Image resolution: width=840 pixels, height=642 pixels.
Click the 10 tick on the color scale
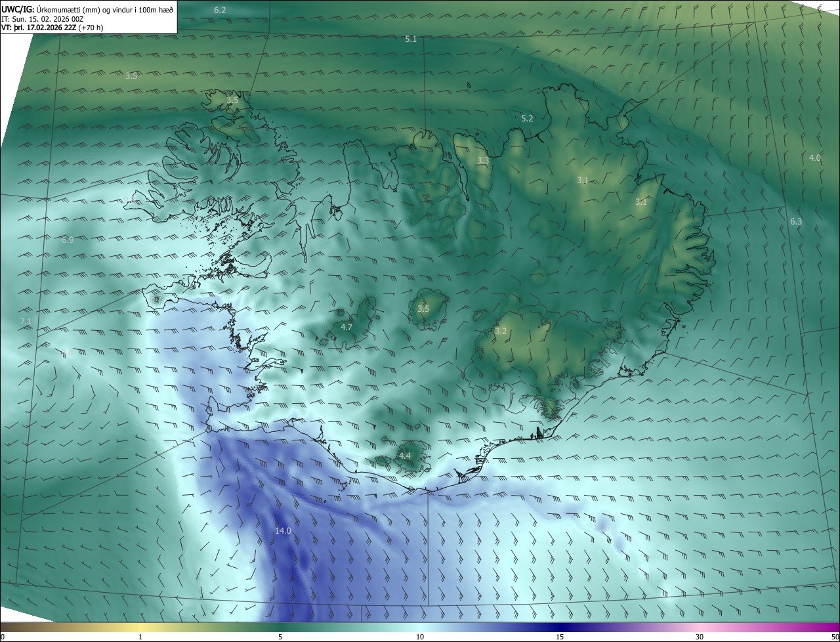(420, 637)
